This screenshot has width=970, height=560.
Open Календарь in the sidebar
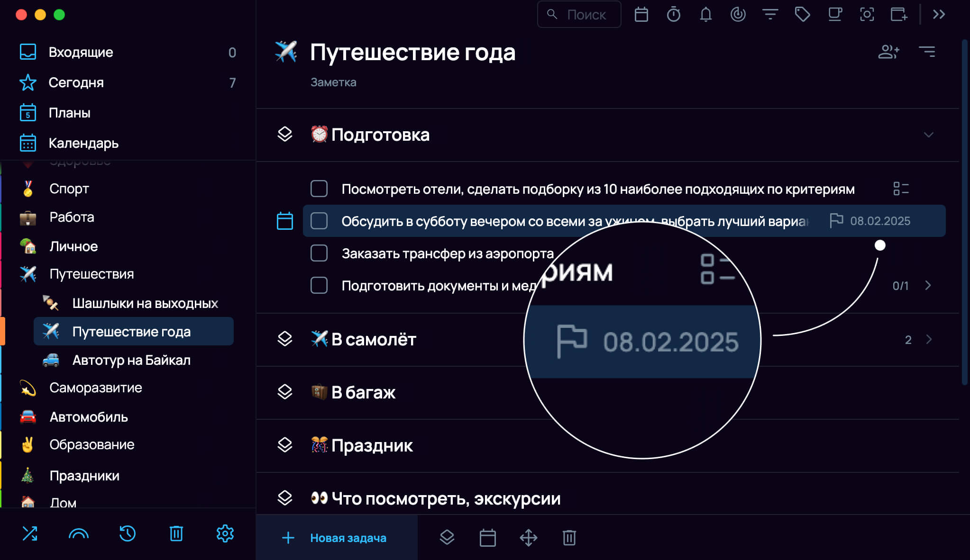coord(127,143)
